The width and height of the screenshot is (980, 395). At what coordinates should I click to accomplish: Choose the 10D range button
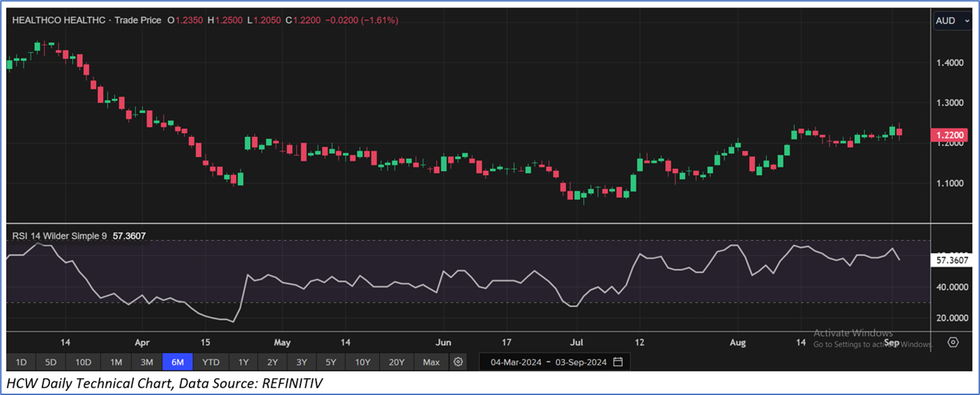(x=83, y=362)
